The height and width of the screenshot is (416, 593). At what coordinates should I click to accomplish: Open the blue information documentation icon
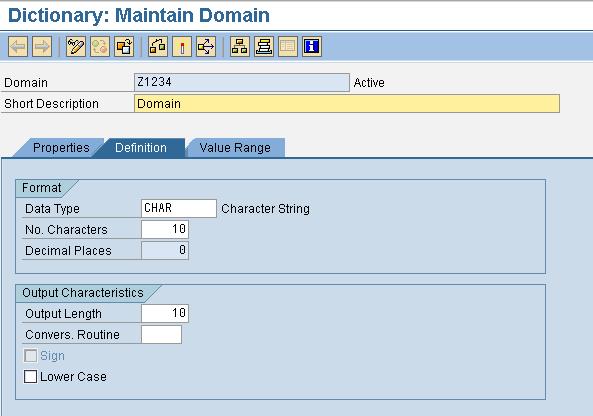[x=312, y=47]
